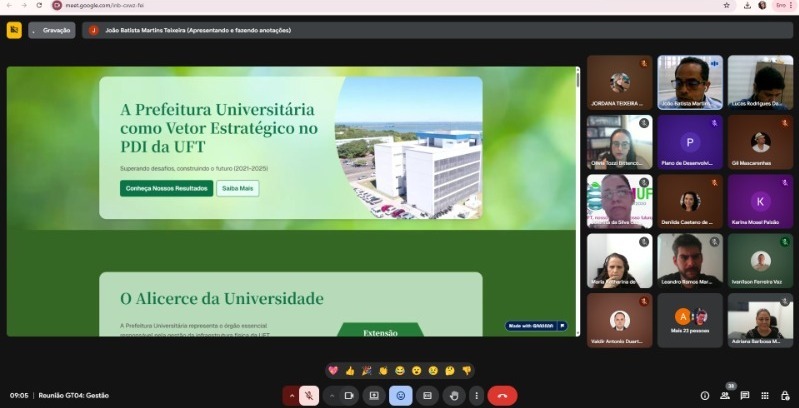The width and height of the screenshot is (799, 408).
Task: Open more options three-dot menu
Action: coord(476,395)
